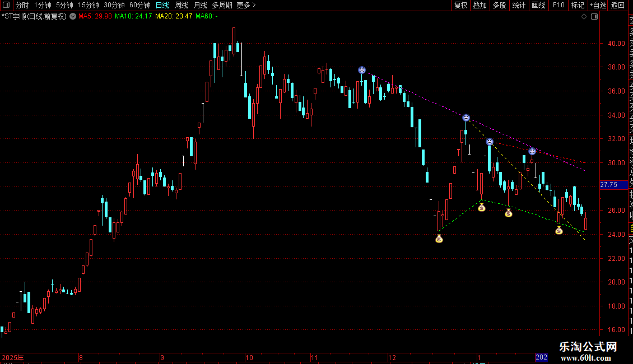Screen dimensions: 633x364
Task: Click the 24.00 price axis label
Action: 616,235
